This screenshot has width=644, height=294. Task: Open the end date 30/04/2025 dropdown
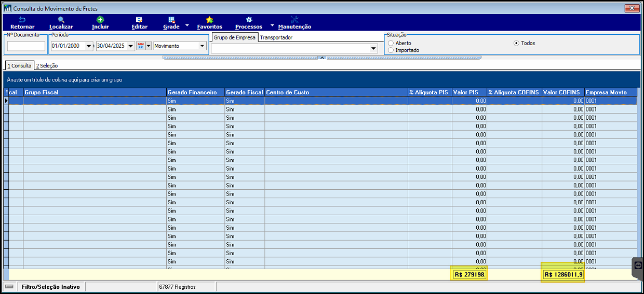[131, 46]
